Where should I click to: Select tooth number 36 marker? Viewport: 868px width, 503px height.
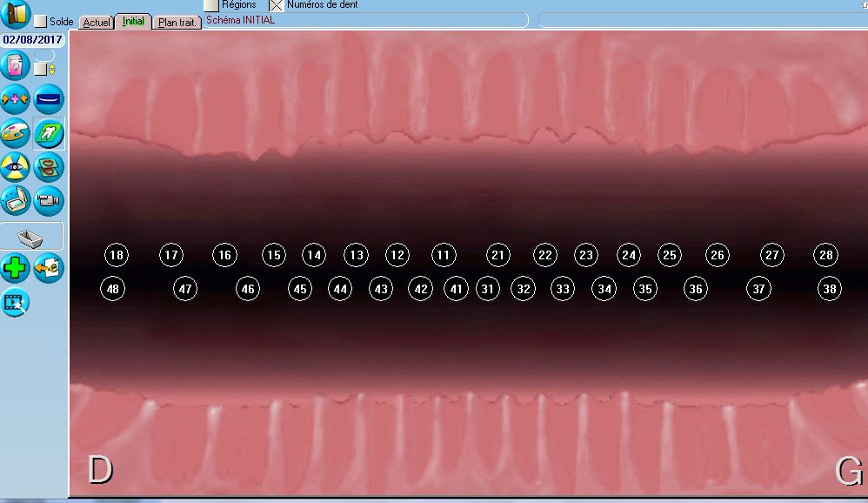coord(695,289)
